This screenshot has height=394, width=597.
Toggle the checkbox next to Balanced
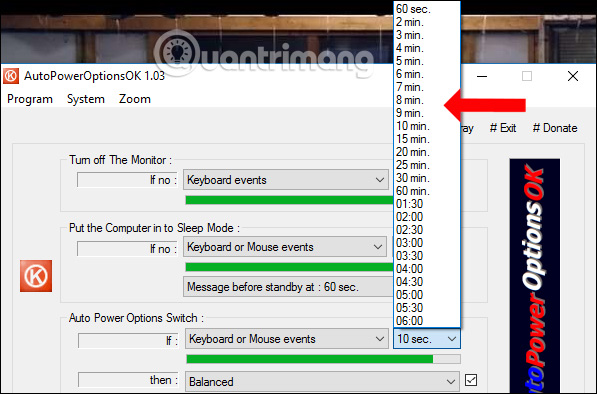tap(471, 380)
